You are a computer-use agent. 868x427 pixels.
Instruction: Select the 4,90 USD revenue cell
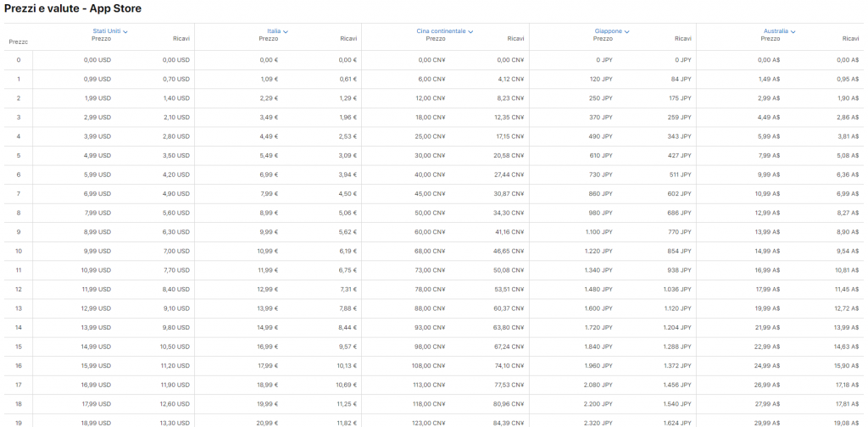176,193
